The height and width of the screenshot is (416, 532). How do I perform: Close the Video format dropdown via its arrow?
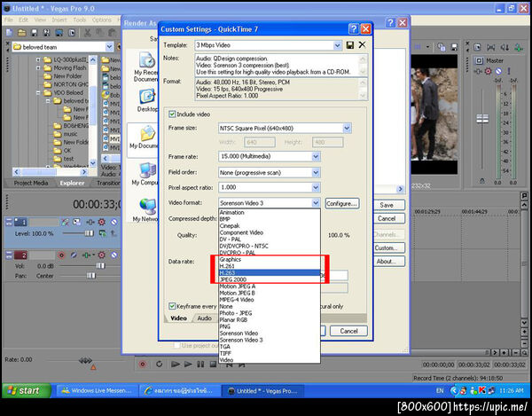point(316,203)
